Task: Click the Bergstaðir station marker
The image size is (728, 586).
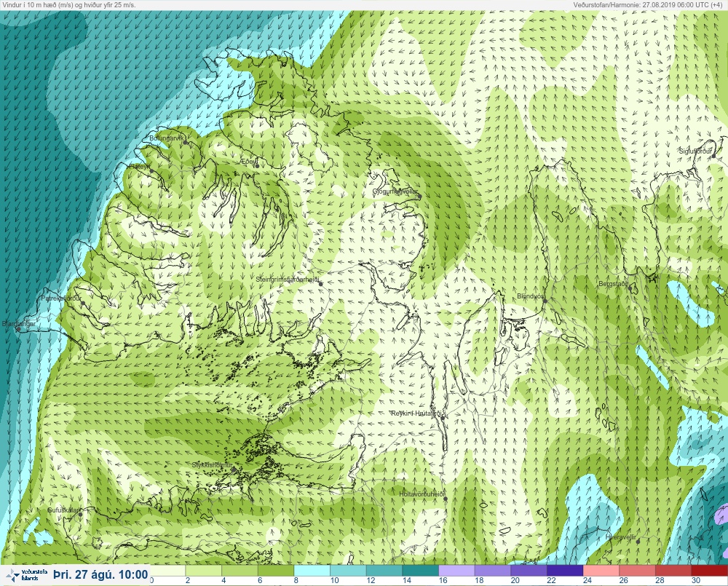Action: pyautogui.click(x=630, y=288)
